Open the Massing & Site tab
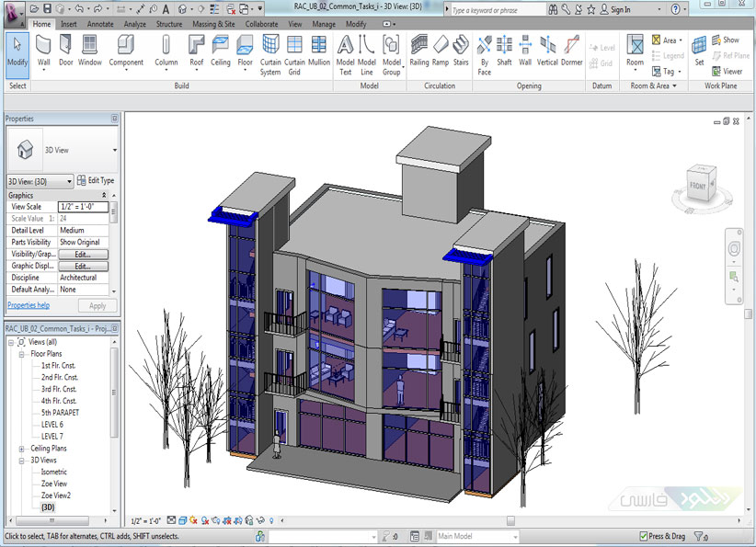The width and height of the screenshot is (756, 547). coord(212,24)
